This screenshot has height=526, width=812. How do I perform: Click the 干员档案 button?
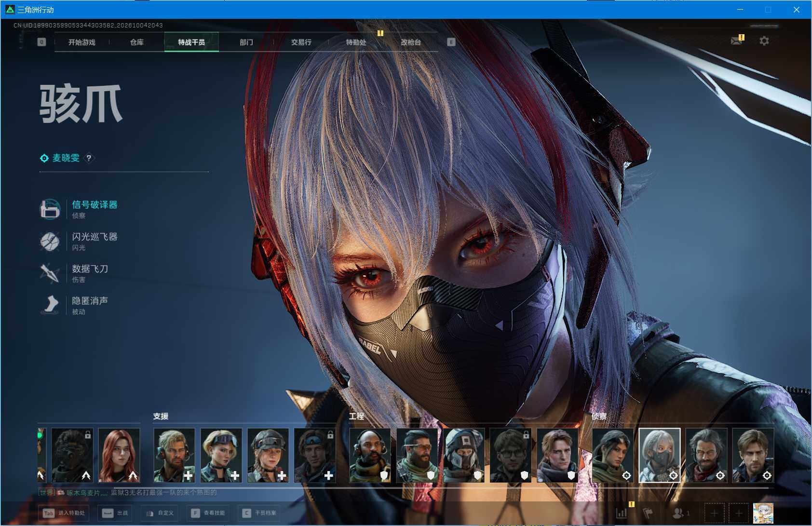tap(259, 513)
